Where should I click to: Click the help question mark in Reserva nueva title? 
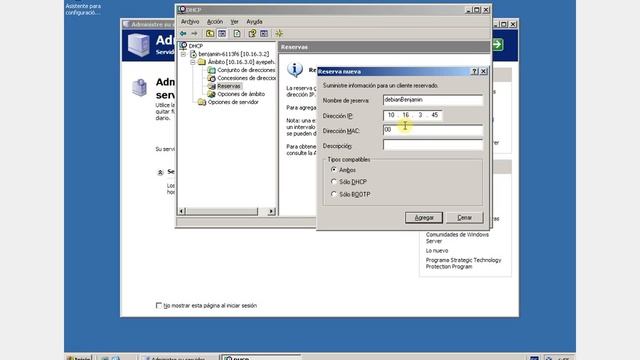coord(474,71)
